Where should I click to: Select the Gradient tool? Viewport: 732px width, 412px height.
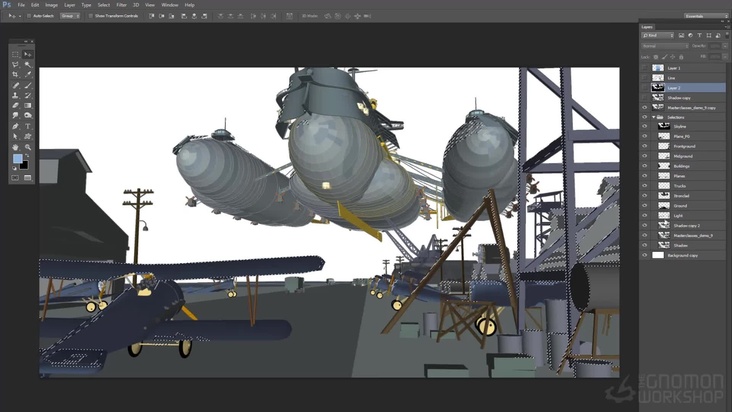[x=28, y=105]
